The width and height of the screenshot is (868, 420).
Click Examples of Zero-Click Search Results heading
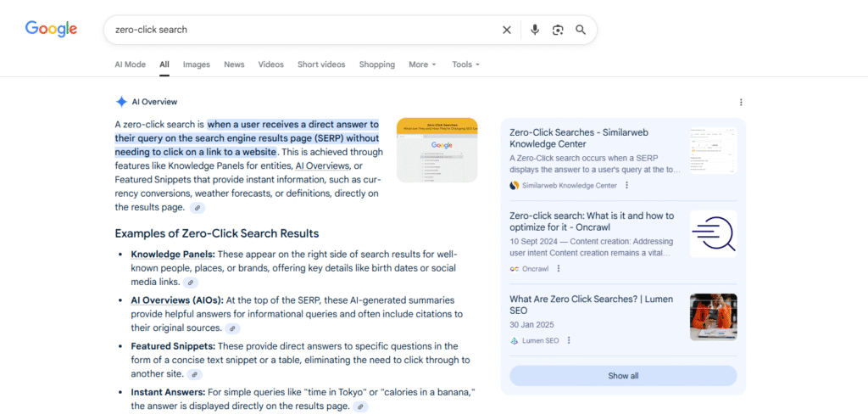(x=217, y=233)
